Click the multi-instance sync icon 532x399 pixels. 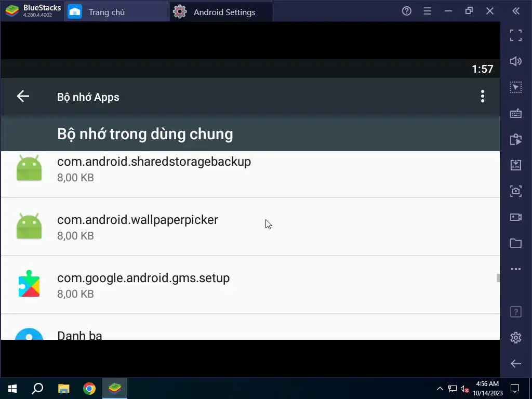coord(516,139)
